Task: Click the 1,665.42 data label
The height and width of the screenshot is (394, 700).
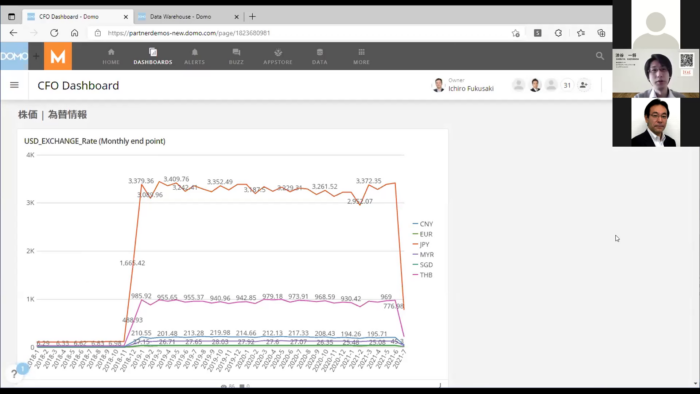Action: (x=132, y=263)
